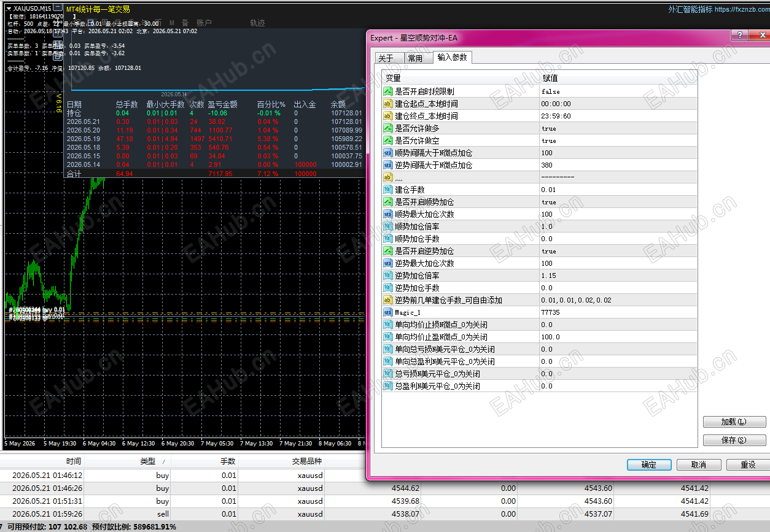Click the integer icon beside 逆势间隔大于N微点加仓

point(387,165)
